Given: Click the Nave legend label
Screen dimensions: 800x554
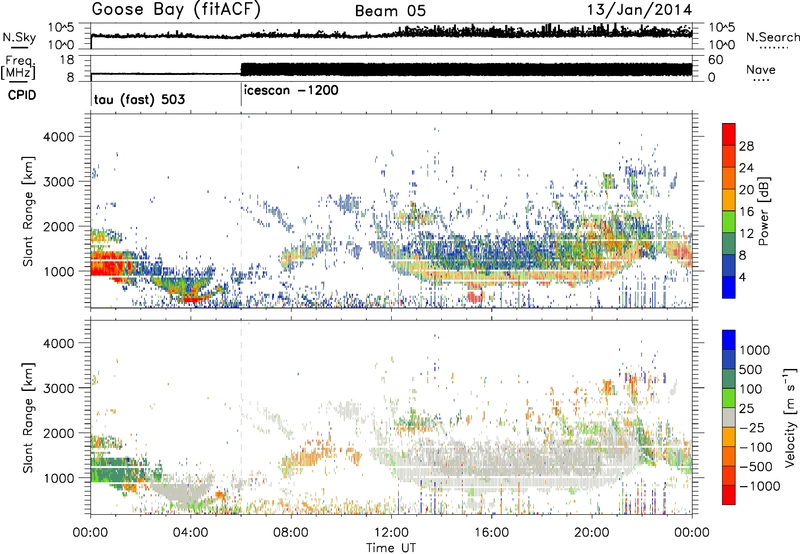Looking at the screenshot, I should [x=760, y=70].
